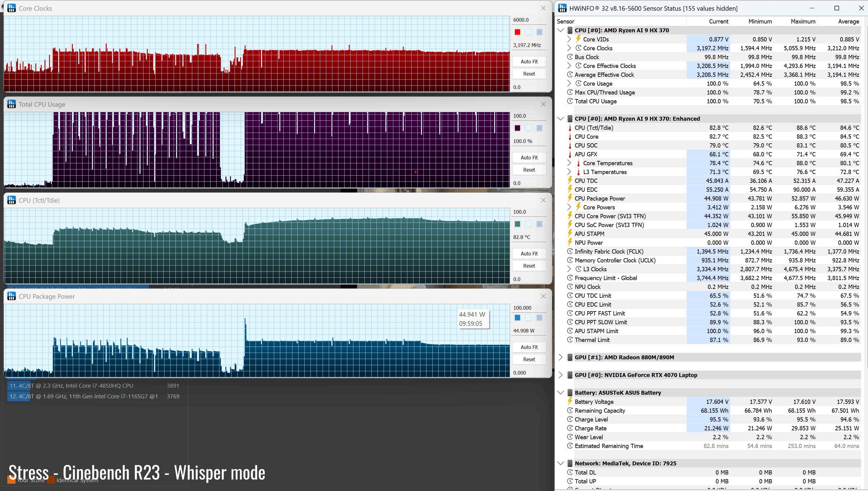868x491 pixels.
Task: Click the chip icon beside ASUSTeK ASUS Battery
Action: [570, 393]
